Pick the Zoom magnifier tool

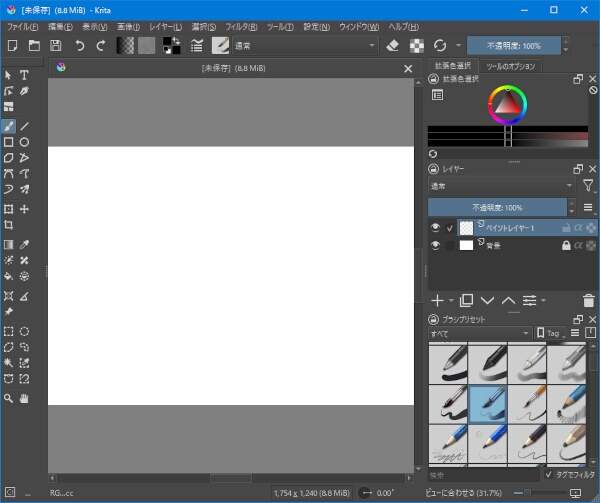(x=9, y=398)
